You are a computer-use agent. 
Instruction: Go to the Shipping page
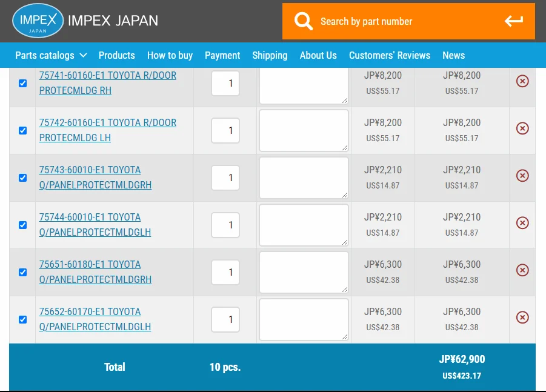click(270, 55)
